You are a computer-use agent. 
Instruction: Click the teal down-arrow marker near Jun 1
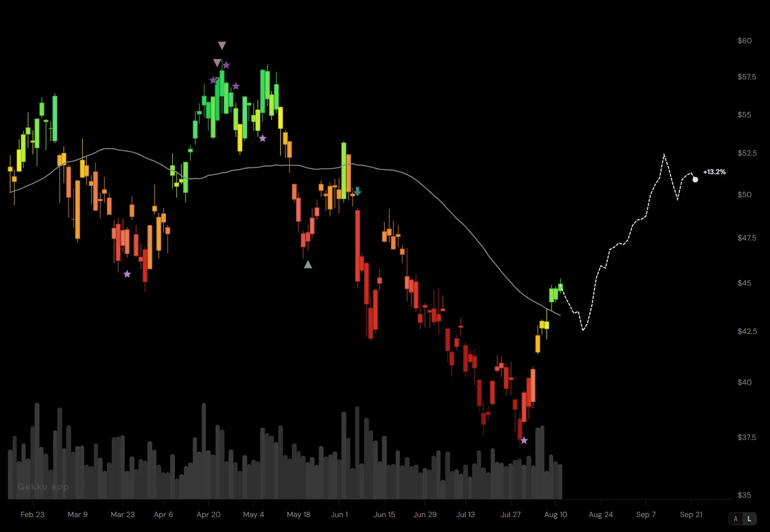tap(357, 191)
